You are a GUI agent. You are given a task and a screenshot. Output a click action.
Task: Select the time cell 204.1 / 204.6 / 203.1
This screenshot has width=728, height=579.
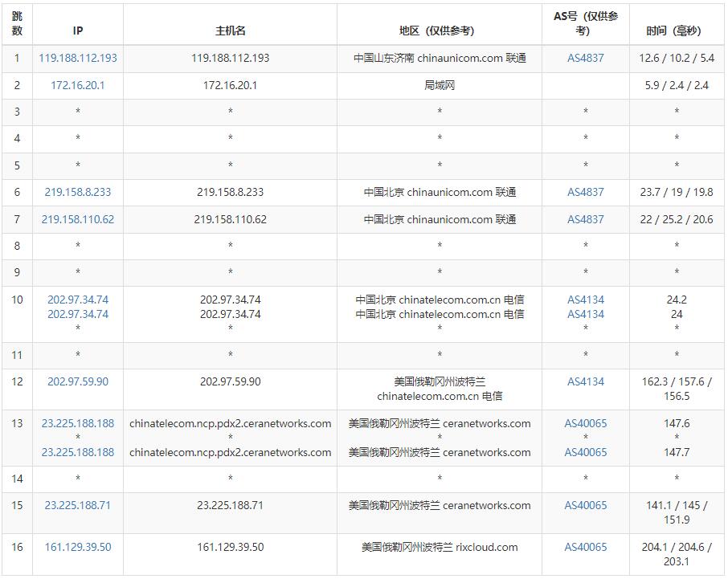click(x=677, y=554)
